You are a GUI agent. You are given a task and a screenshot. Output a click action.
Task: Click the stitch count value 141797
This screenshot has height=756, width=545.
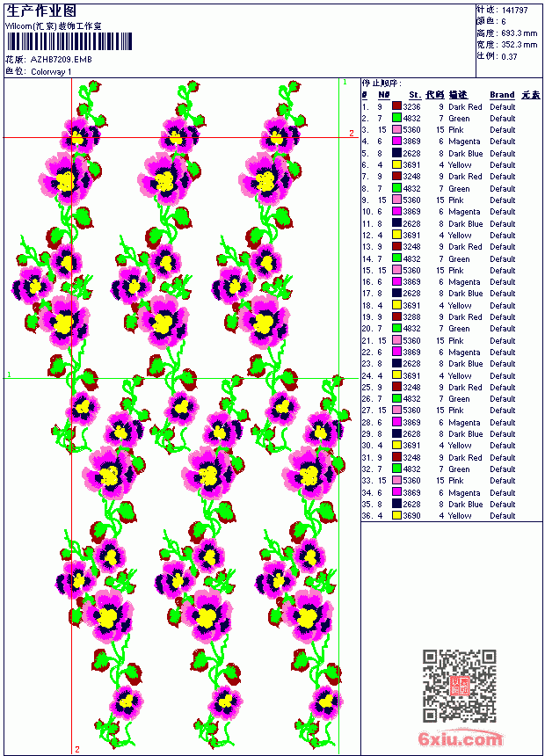(514, 10)
